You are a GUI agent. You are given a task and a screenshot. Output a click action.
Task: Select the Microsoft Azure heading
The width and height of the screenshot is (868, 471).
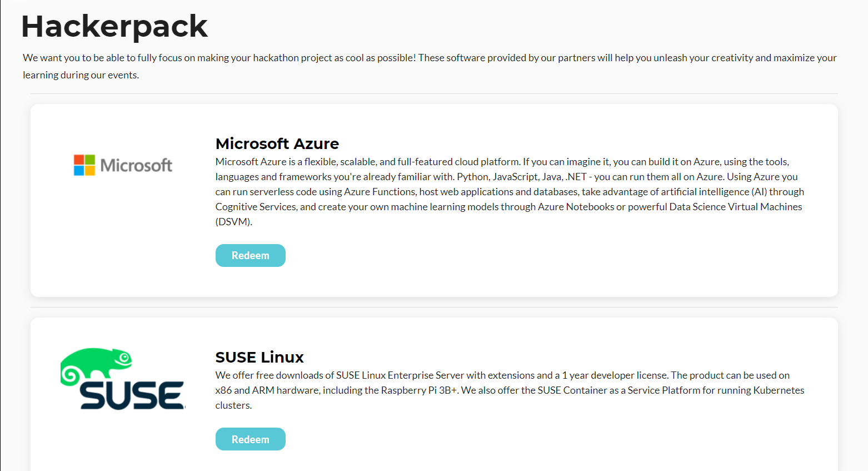tap(277, 143)
